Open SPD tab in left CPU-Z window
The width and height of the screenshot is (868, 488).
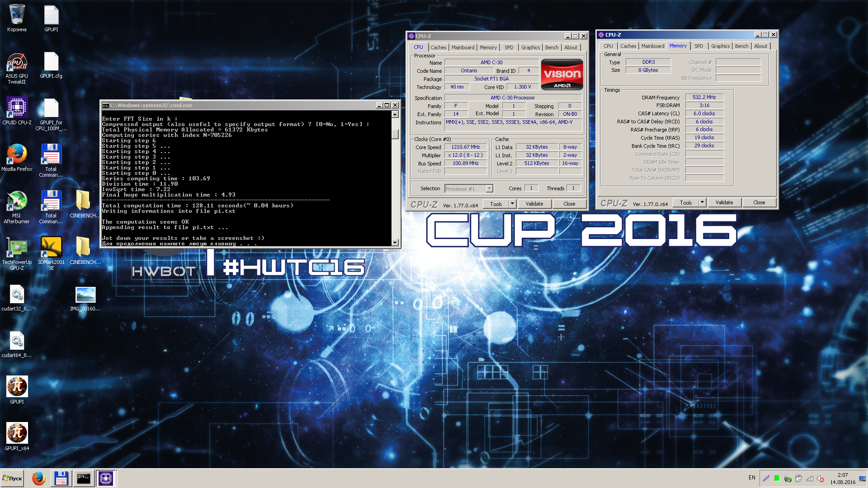pyautogui.click(x=509, y=47)
